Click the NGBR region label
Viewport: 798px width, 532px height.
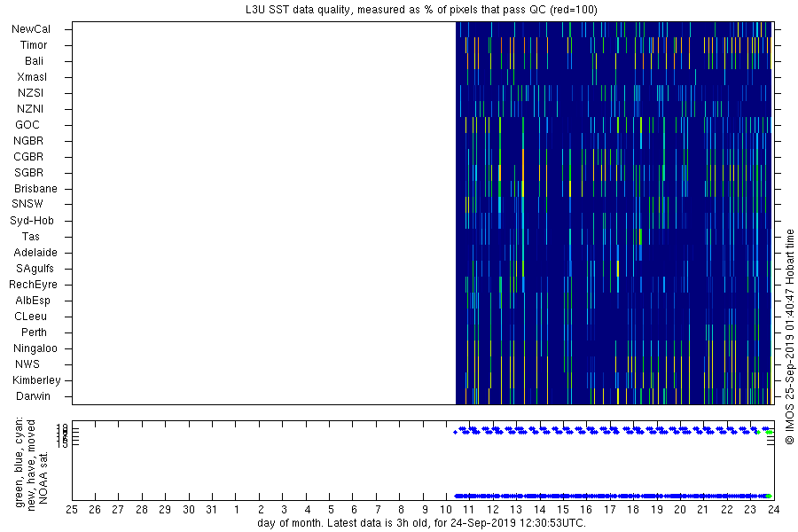pyautogui.click(x=28, y=140)
